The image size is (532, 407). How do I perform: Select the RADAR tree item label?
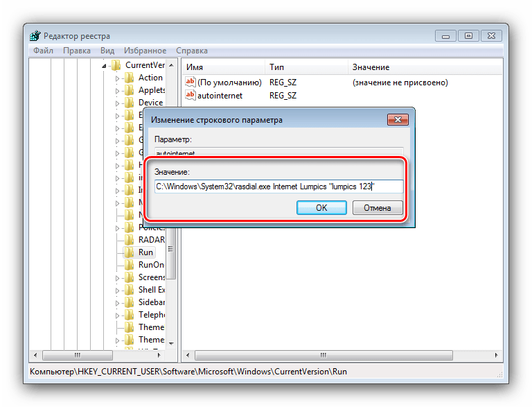[151, 240]
